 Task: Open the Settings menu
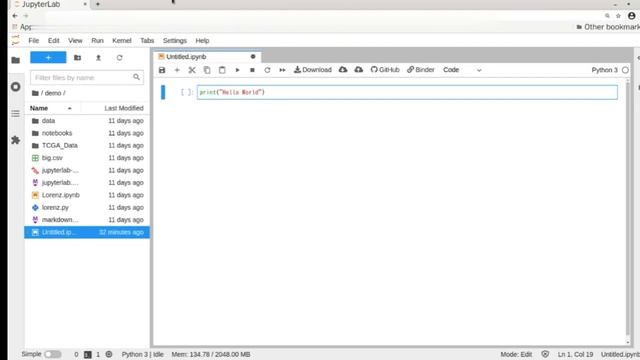coord(175,41)
